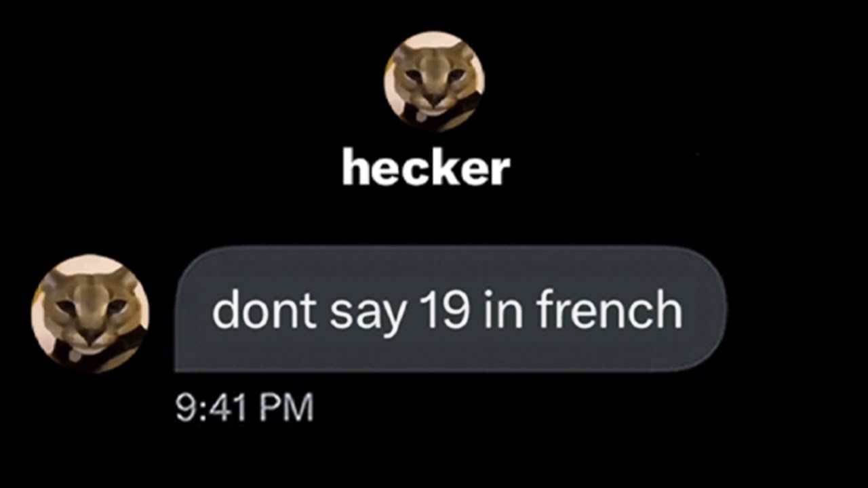Click the cat avatar beside the message

coord(90,314)
